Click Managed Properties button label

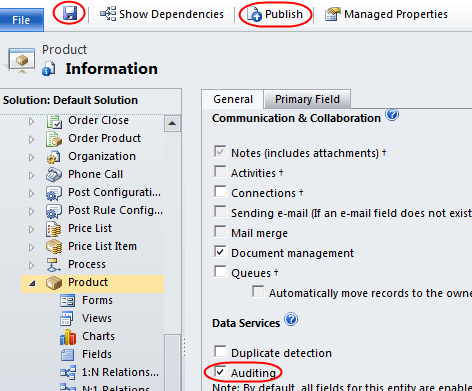[396, 14]
